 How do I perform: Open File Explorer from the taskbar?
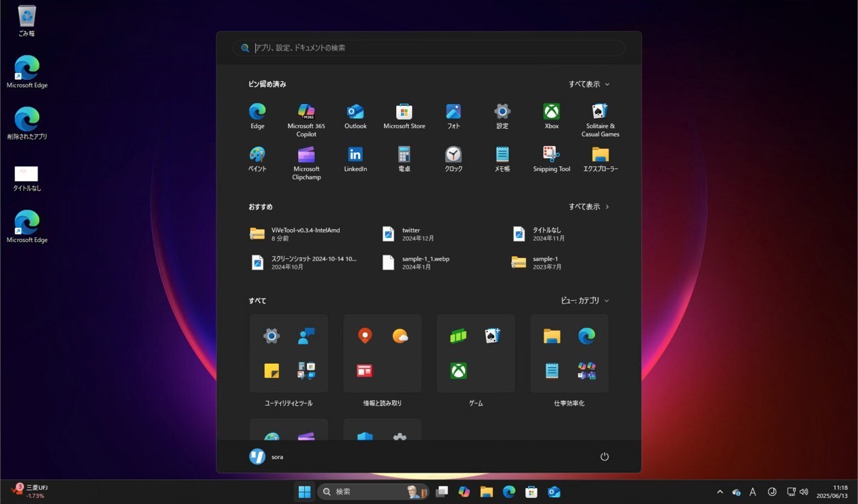click(x=487, y=492)
